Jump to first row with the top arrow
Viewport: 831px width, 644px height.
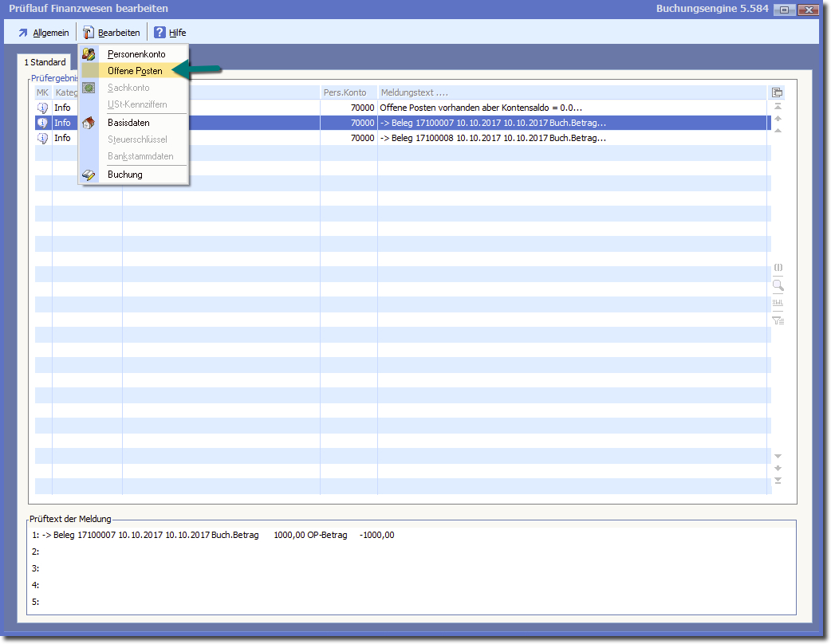pyautogui.click(x=778, y=106)
